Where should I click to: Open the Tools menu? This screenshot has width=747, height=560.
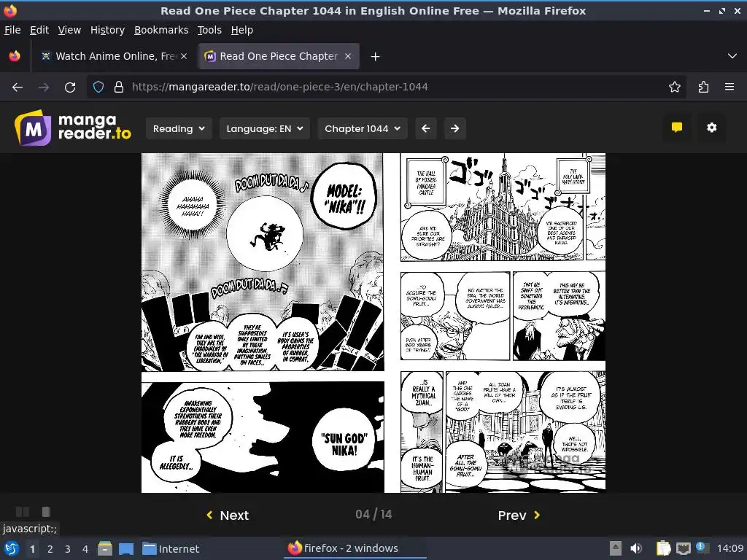(x=209, y=30)
